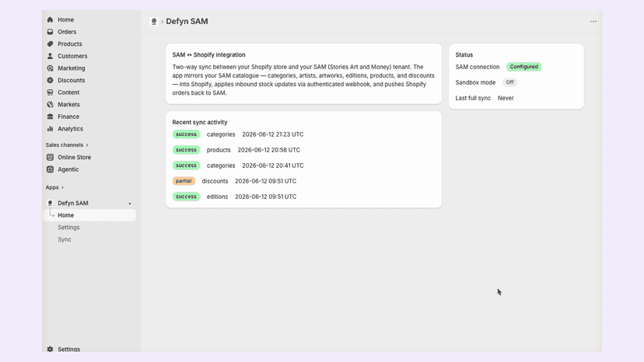Click the Customers person icon

point(50,56)
